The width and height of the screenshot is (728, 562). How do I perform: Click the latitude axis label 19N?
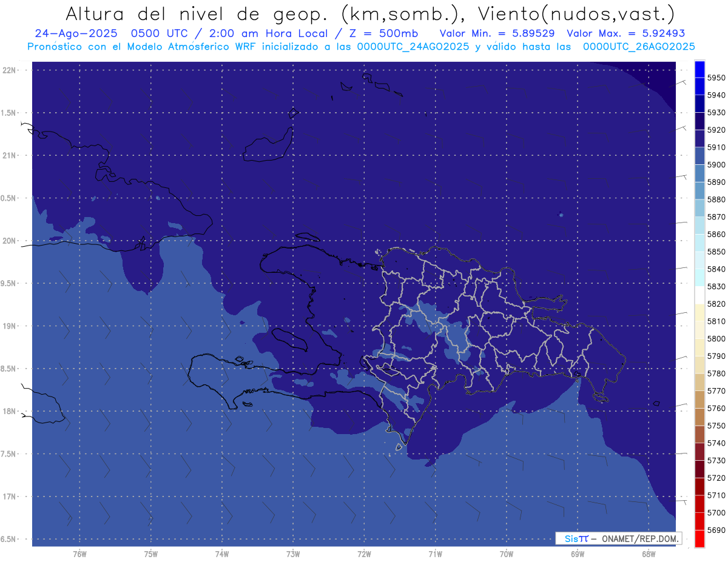pos(9,326)
